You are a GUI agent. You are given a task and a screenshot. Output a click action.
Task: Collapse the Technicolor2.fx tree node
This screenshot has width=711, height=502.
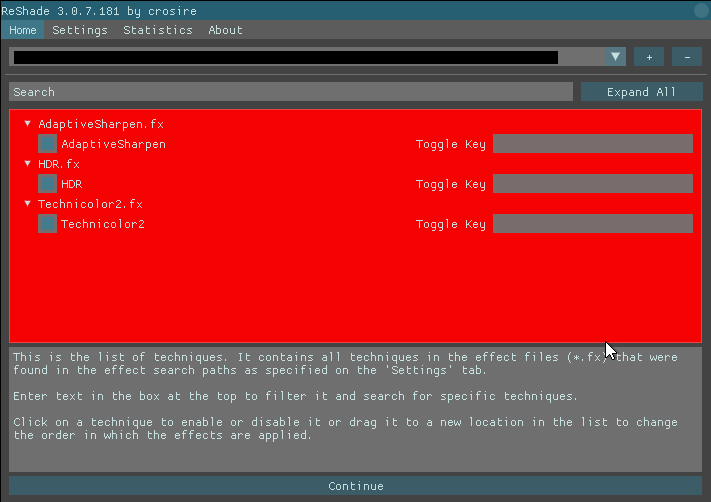click(x=28, y=204)
